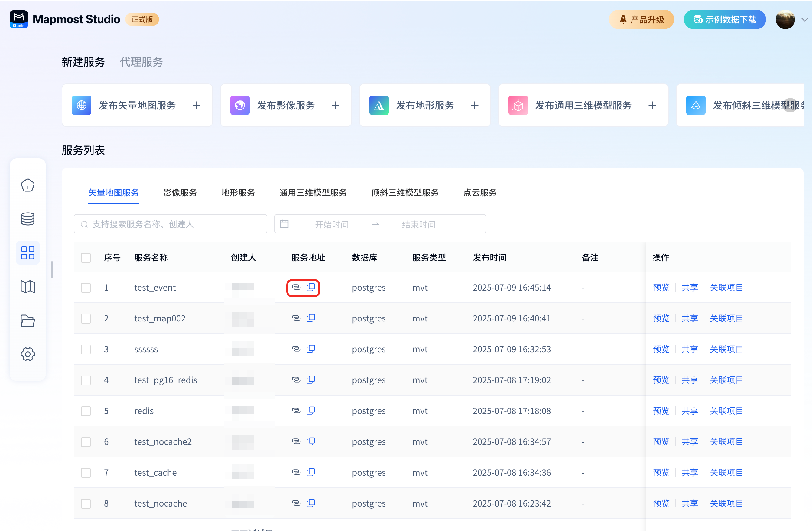Open the database icon in sidebar

click(28, 219)
